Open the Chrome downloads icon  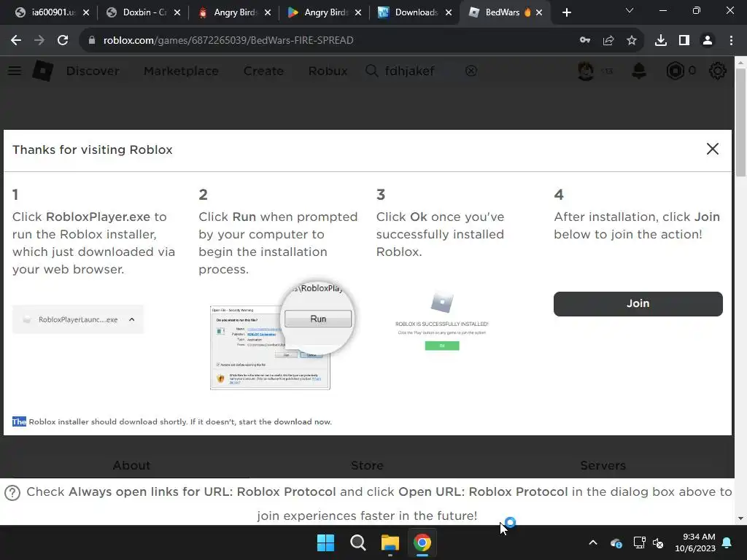pyautogui.click(x=661, y=41)
